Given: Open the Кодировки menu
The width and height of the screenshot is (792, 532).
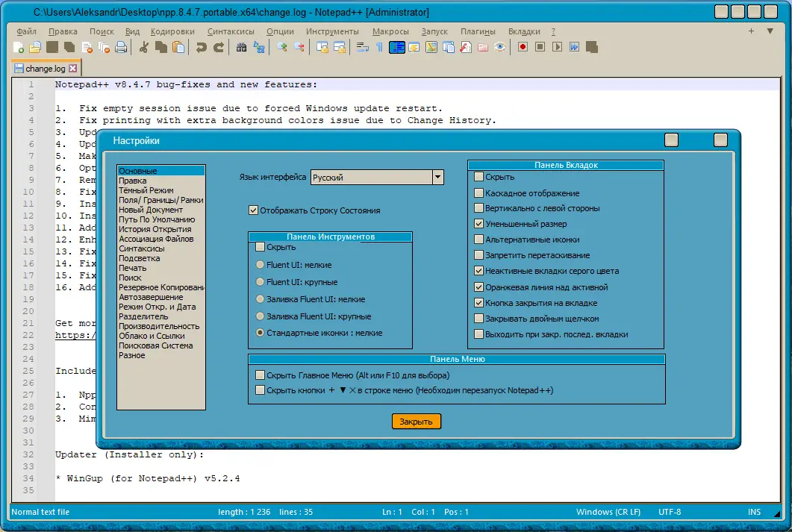Looking at the screenshot, I should click(172, 31).
